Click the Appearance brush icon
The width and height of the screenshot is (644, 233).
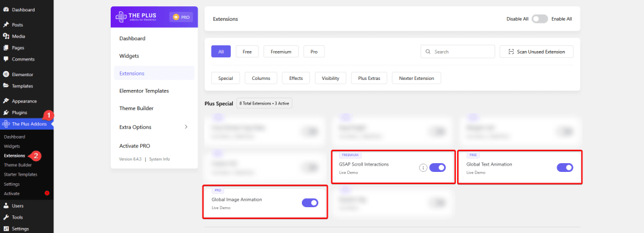(x=6, y=101)
